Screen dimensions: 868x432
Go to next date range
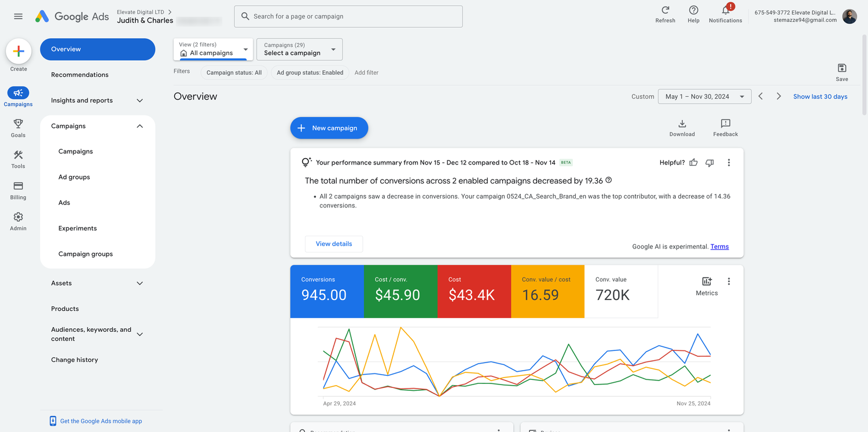point(779,97)
